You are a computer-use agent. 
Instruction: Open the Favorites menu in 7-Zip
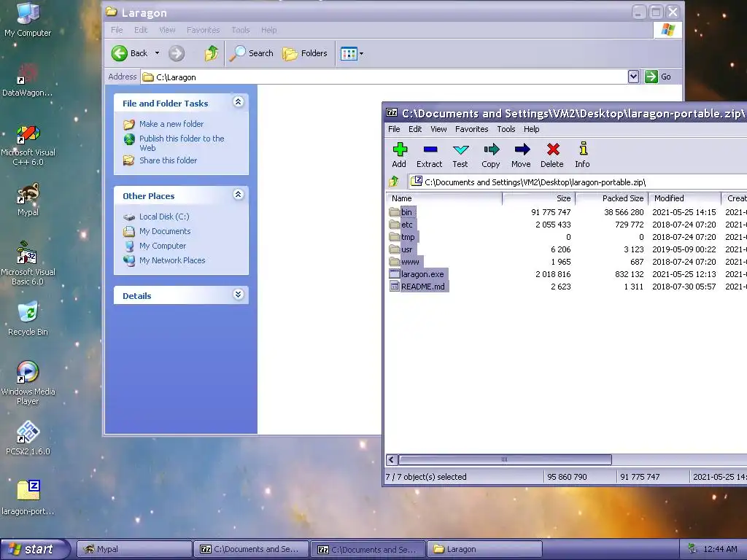[472, 129]
